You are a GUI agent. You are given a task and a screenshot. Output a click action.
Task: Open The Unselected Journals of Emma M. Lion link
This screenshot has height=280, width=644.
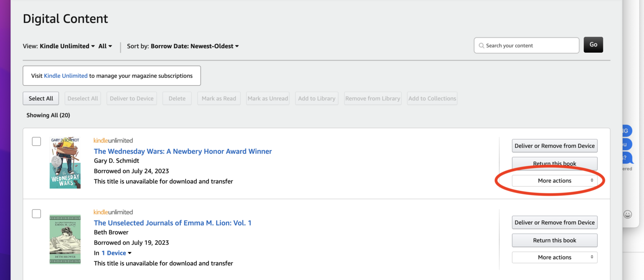tap(173, 223)
